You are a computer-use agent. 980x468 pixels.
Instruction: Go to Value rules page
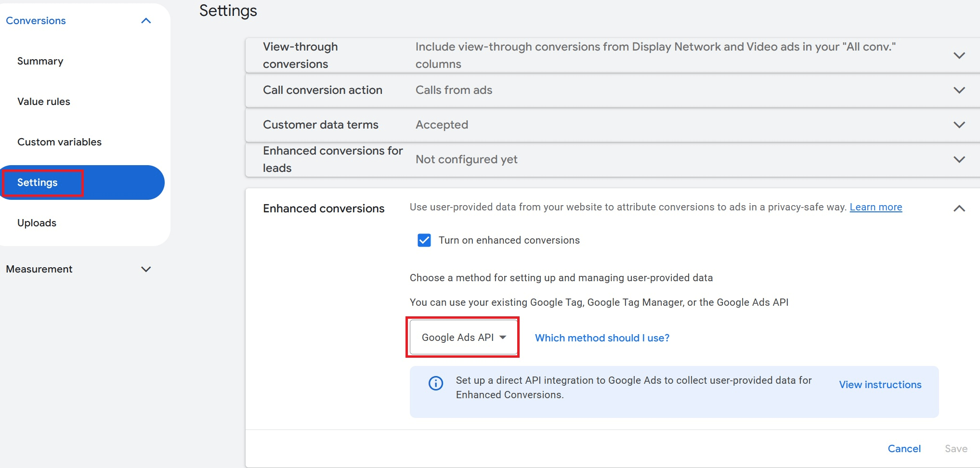click(x=44, y=102)
